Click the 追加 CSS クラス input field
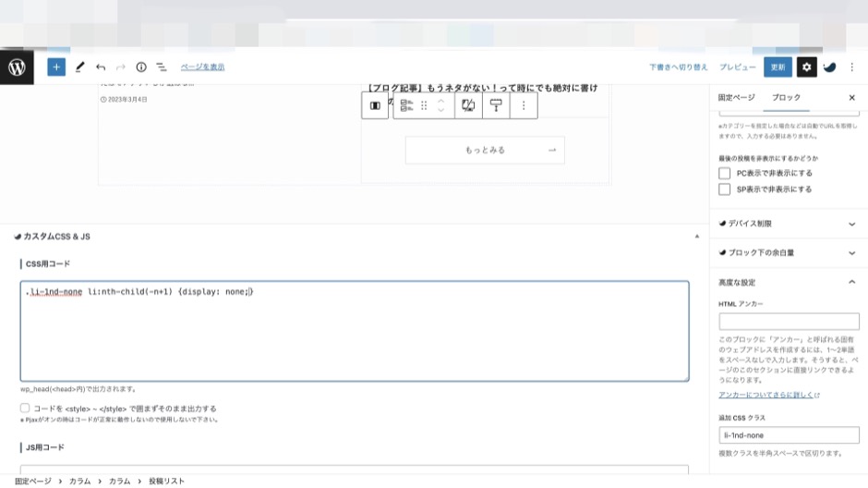 (x=789, y=435)
